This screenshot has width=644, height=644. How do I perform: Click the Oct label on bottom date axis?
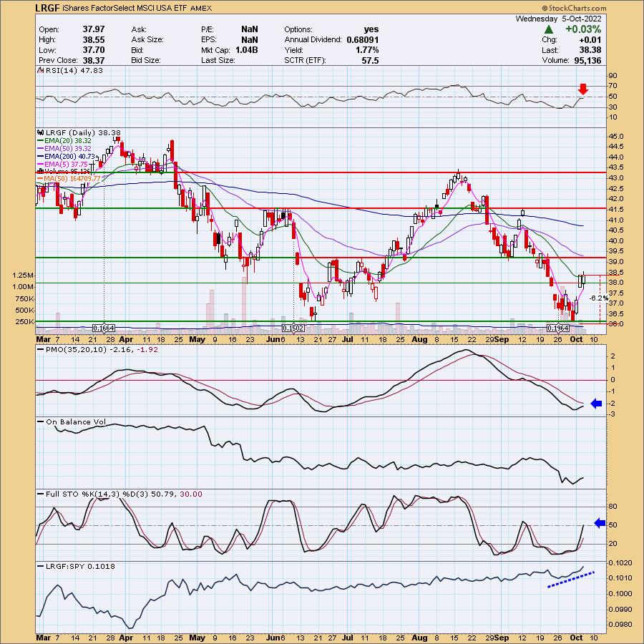pos(577,638)
